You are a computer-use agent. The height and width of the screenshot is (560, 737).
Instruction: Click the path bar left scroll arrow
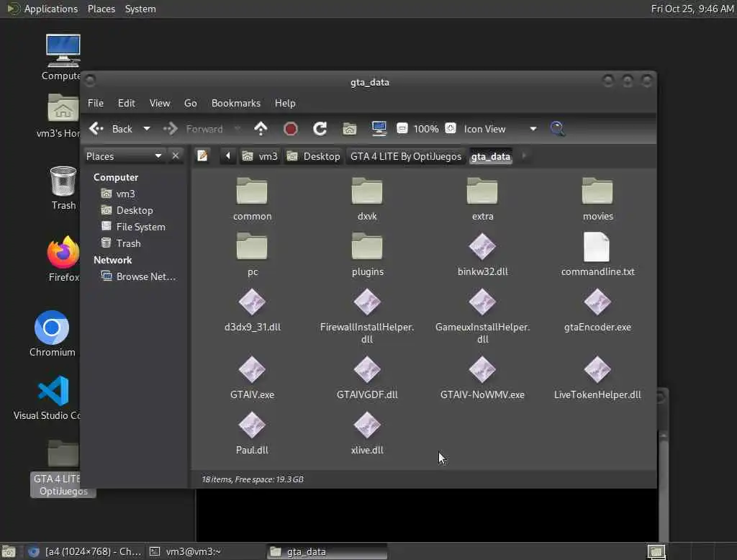tap(228, 155)
